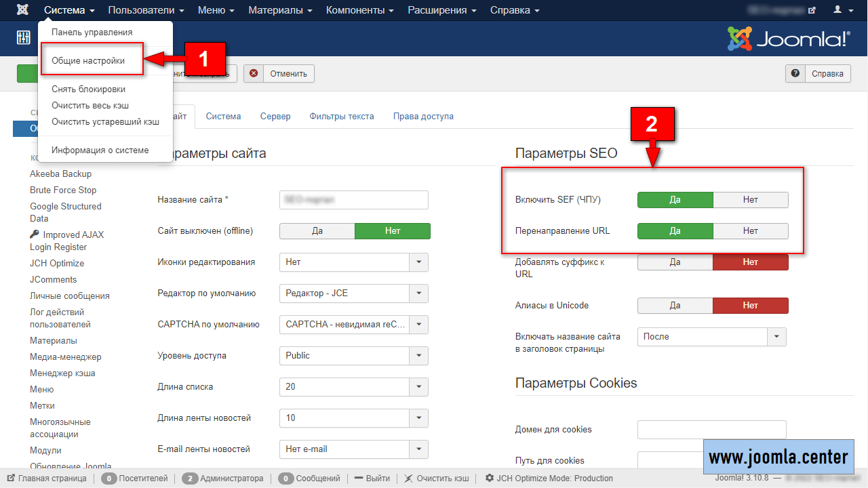The image size is (868, 488).
Task: Open the user account icon menu
Action: [x=842, y=10]
